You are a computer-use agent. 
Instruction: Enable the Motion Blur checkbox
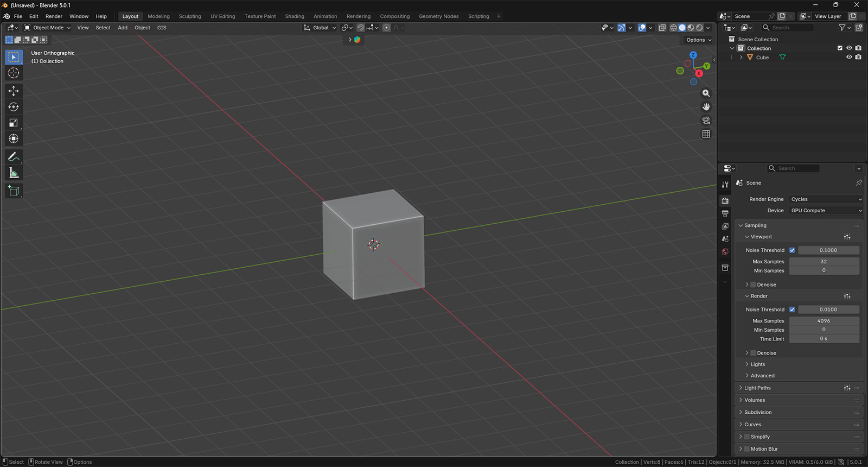click(x=747, y=449)
